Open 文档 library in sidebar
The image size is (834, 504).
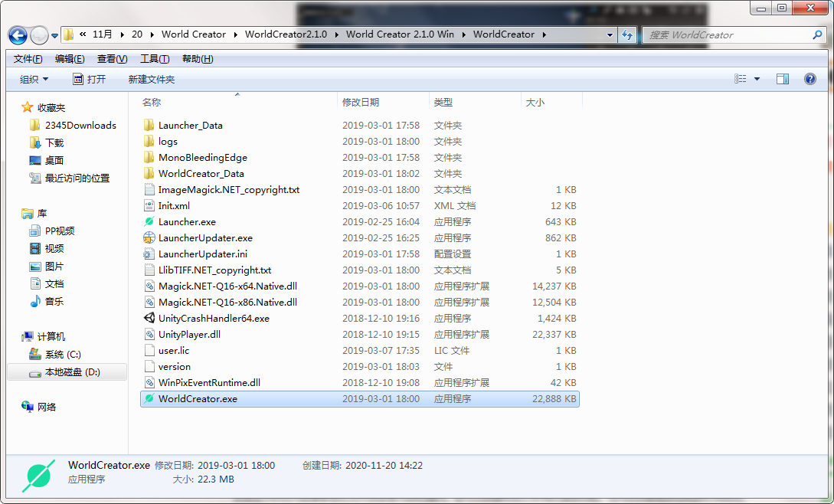[54, 283]
